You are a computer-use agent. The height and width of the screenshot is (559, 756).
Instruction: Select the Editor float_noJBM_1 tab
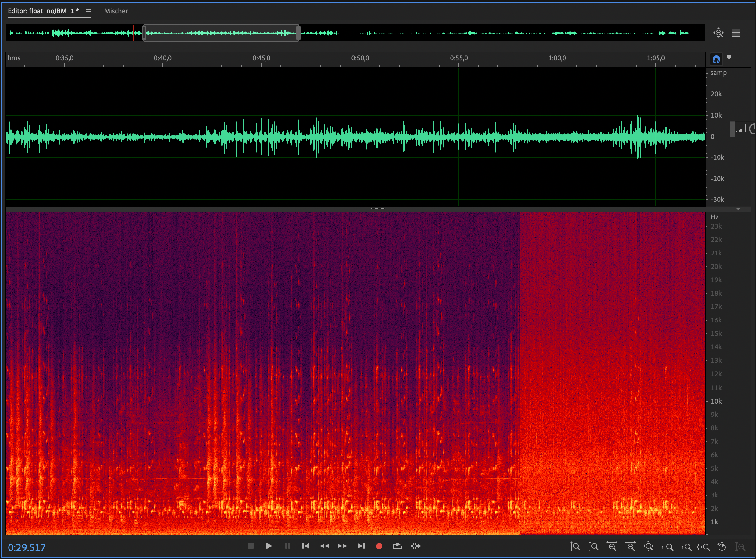[x=43, y=11]
